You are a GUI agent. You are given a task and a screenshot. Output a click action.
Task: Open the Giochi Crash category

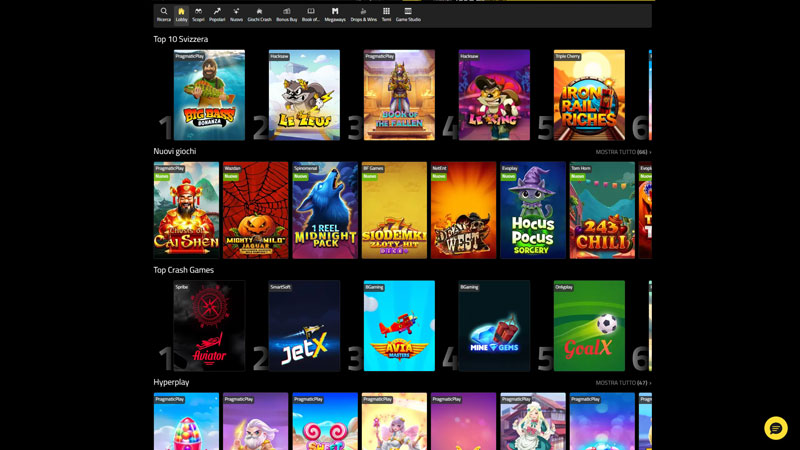click(x=259, y=15)
